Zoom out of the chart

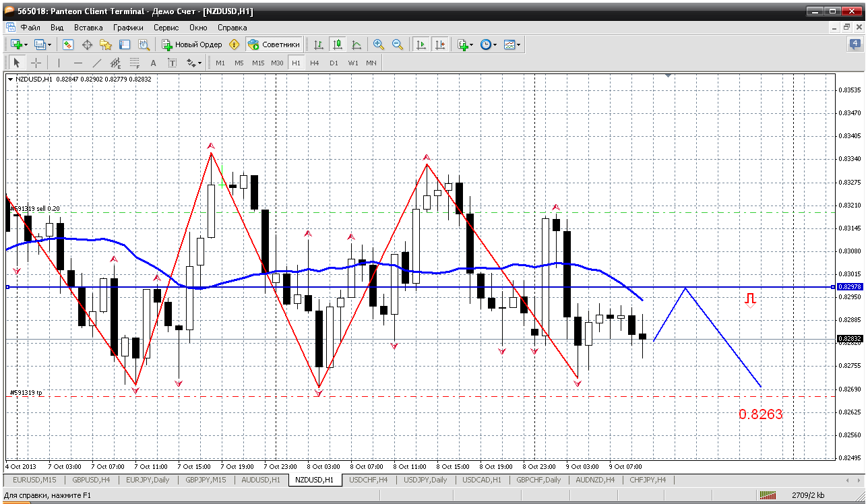tap(398, 44)
